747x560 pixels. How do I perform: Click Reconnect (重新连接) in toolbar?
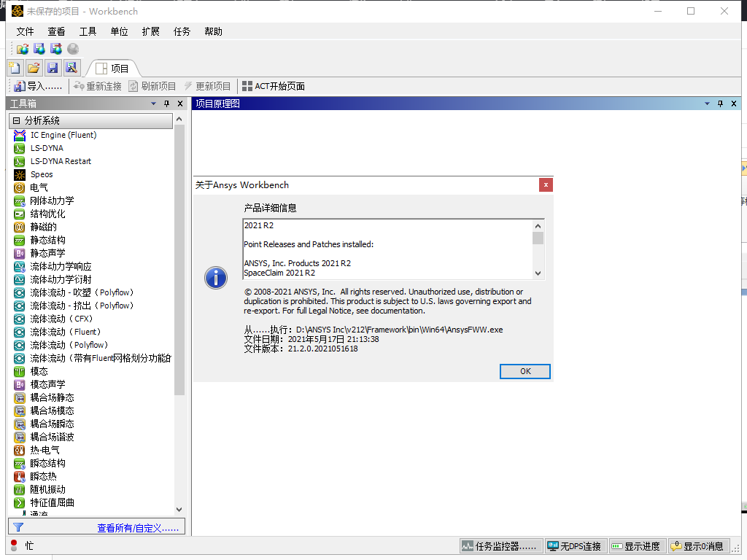point(98,86)
